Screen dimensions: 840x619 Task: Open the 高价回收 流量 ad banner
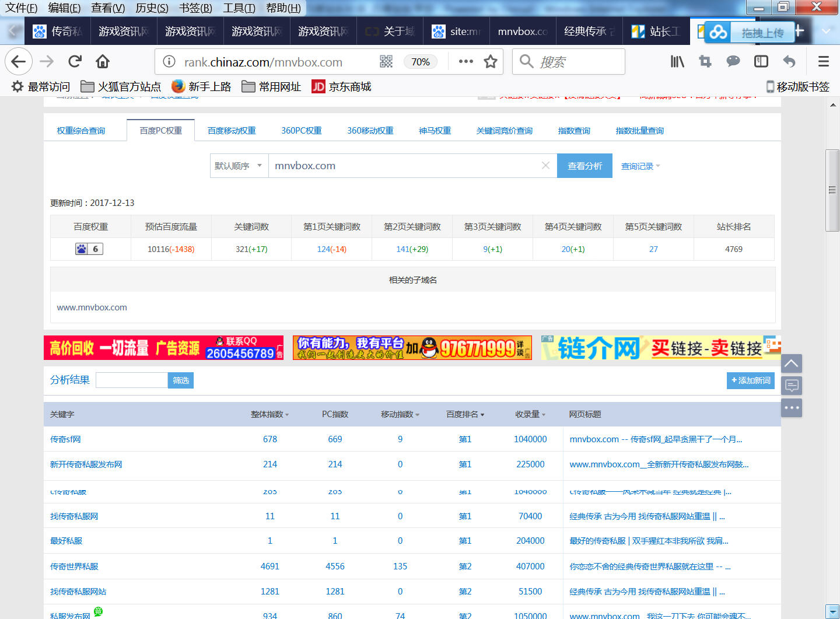[163, 348]
